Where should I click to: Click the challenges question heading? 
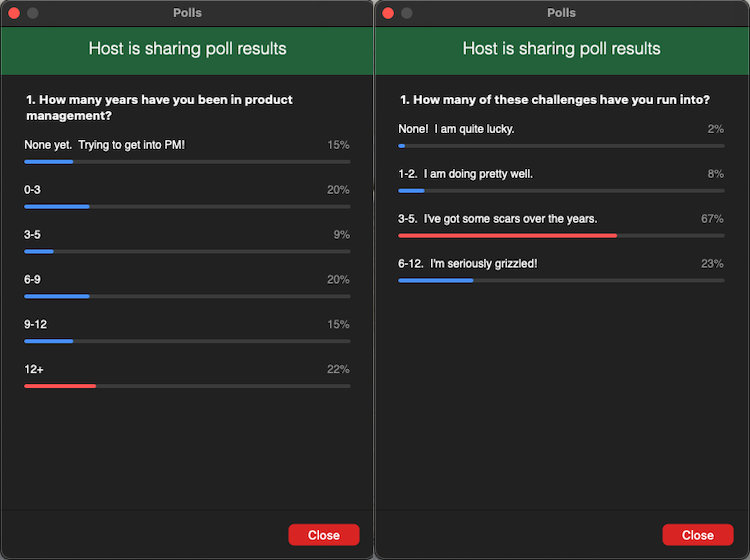click(555, 100)
